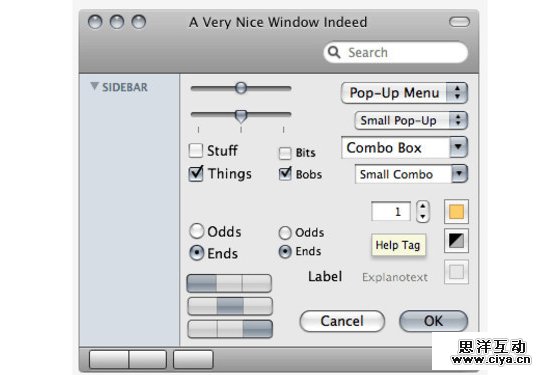Select the small Ends radio button

285,252
